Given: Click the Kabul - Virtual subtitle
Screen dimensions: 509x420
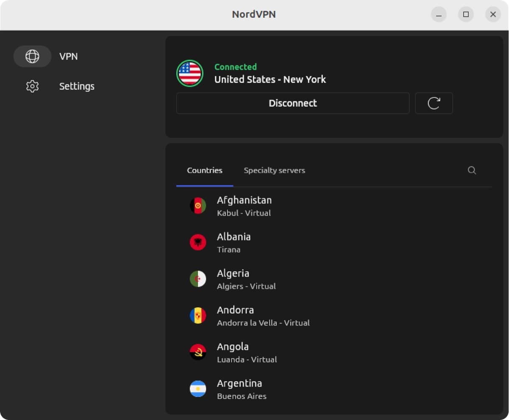Looking at the screenshot, I should tap(244, 213).
